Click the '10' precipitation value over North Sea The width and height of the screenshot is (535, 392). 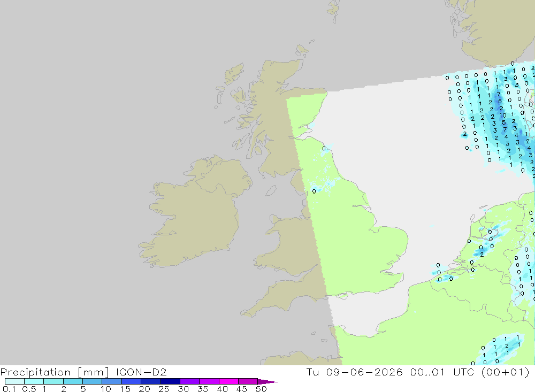[x=503, y=116]
